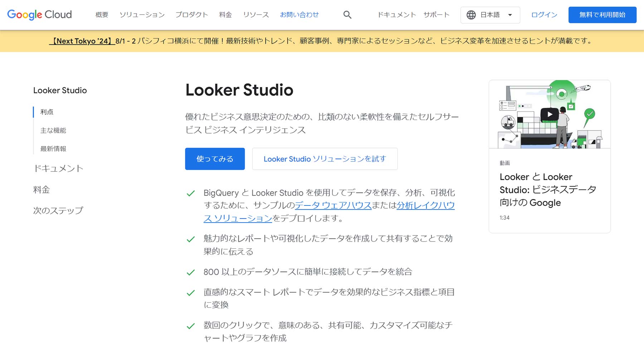644x362 pixels.
Task: Click the checkmark beside 魅力的なレポート bullet
Action: [x=191, y=239]
